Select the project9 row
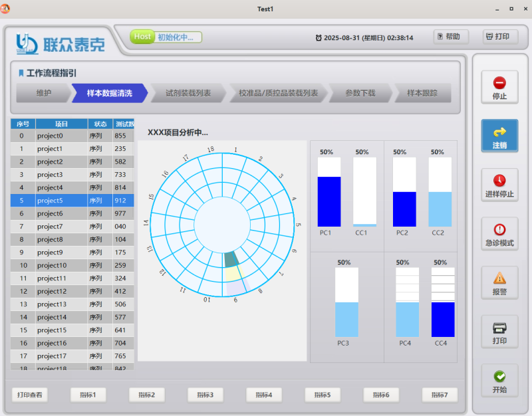The height and width of the screenshot is (416, 532). point(72,253)
